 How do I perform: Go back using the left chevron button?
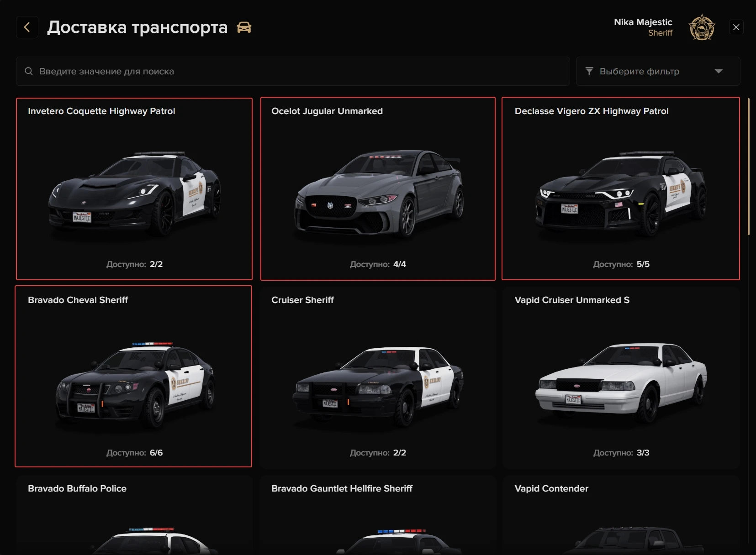(x=27, y=27)
